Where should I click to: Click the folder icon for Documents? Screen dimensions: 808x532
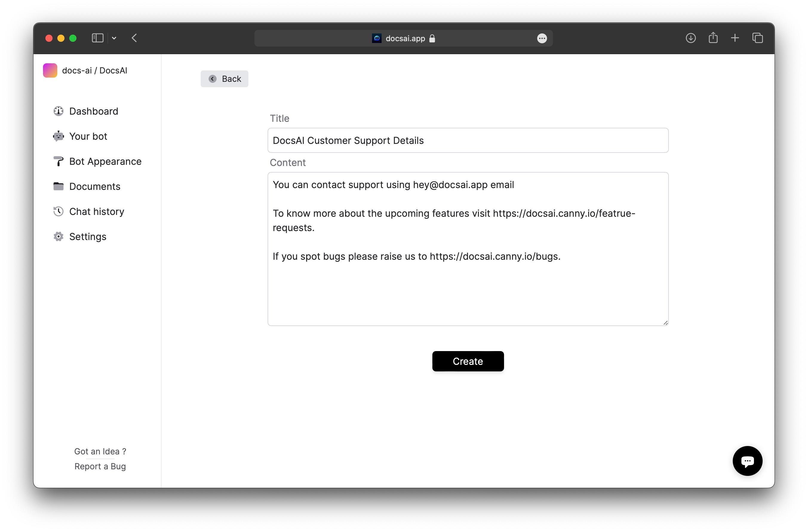[59, 186]
